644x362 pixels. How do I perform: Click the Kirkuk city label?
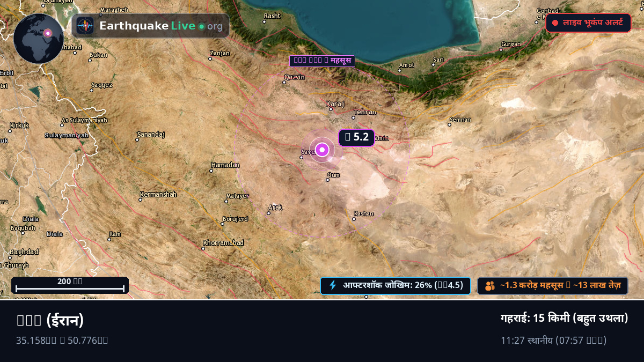point(19,125)
